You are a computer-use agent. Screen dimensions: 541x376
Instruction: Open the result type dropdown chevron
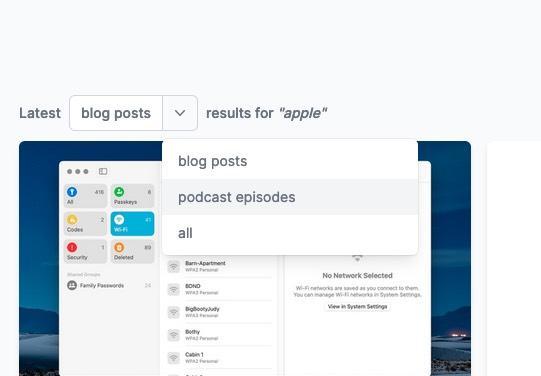coord(180,113)
